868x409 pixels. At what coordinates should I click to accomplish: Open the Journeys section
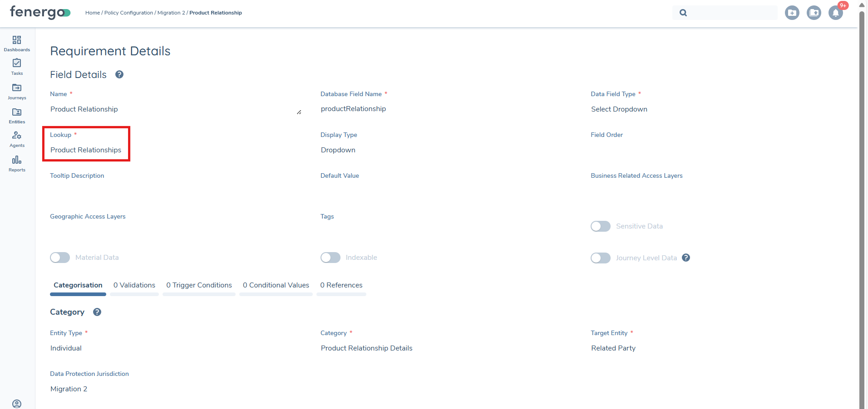(17, 91)
